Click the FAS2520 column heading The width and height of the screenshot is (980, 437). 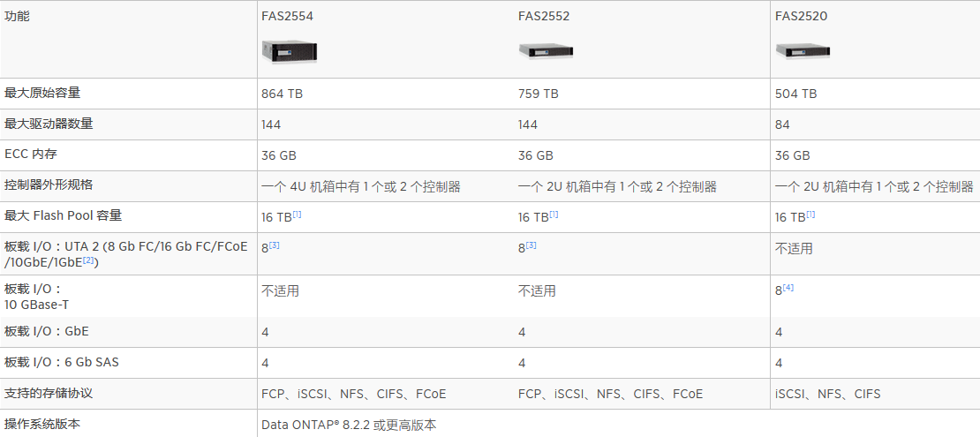tap(801, 16)
